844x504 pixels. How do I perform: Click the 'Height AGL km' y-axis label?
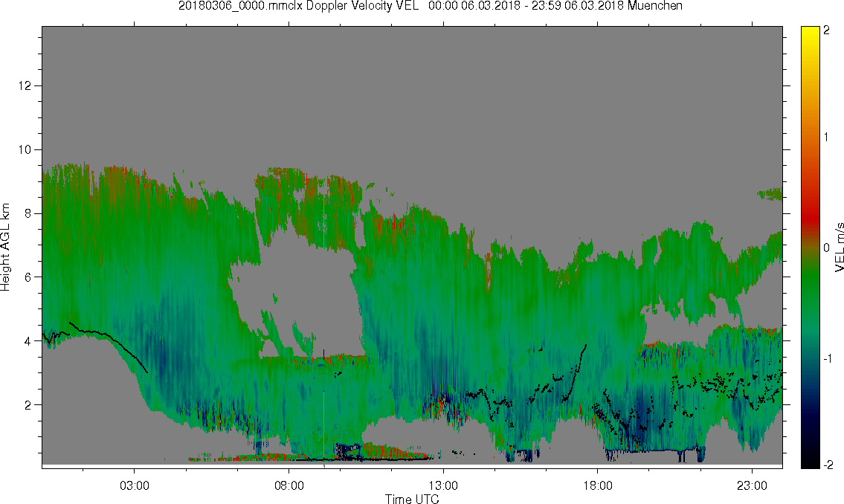coord(5,248)
